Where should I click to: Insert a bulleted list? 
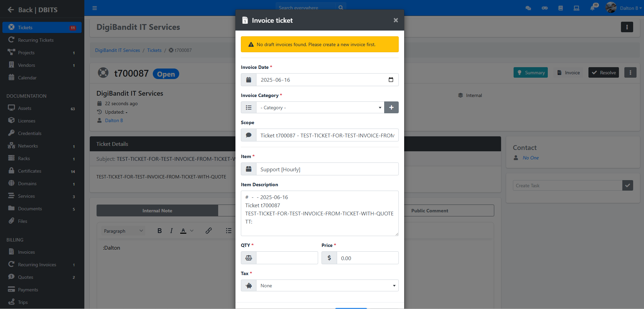[x=229, y=231]
